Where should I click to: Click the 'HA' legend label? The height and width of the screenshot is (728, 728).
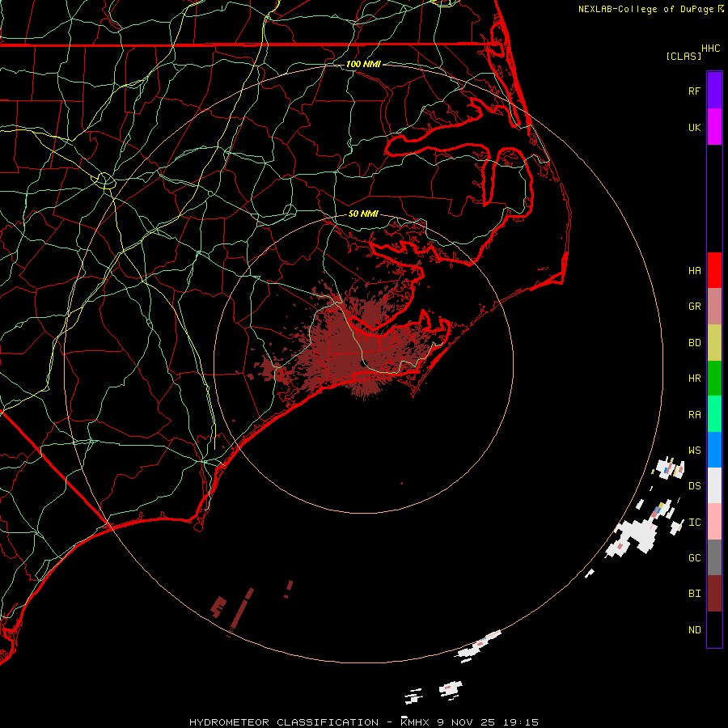(694, 271)
